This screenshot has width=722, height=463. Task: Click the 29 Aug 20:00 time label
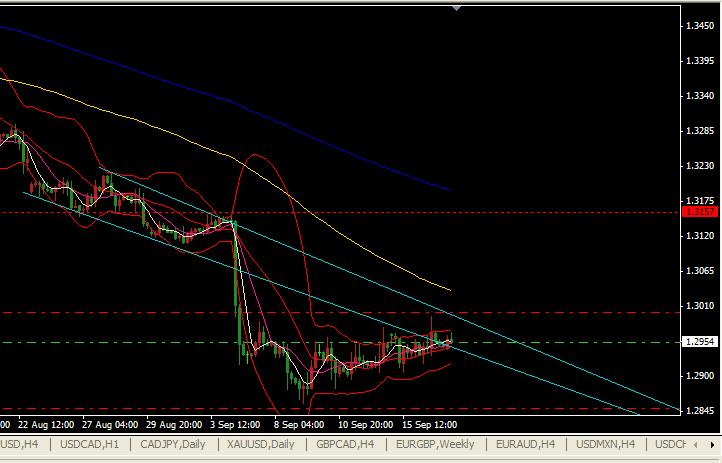click(174, 424)
